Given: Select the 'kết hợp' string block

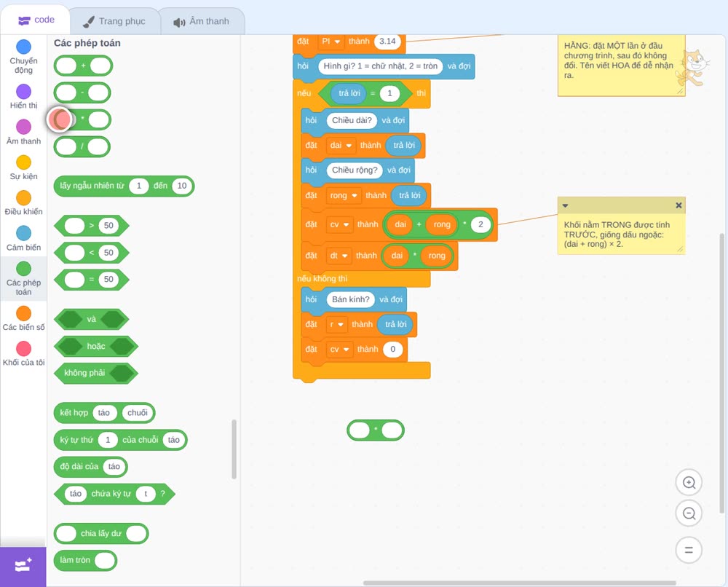Looking at the screenshot, I should click(104, 413).
